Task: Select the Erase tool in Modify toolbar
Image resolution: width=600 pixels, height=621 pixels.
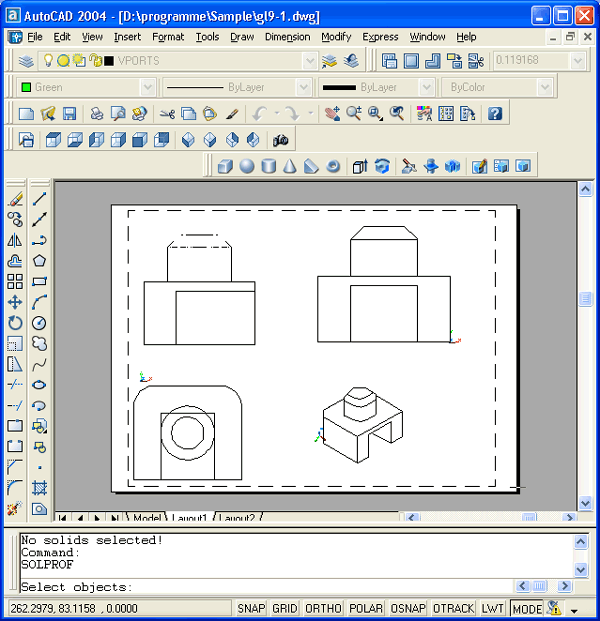Action: coord(15,199)
